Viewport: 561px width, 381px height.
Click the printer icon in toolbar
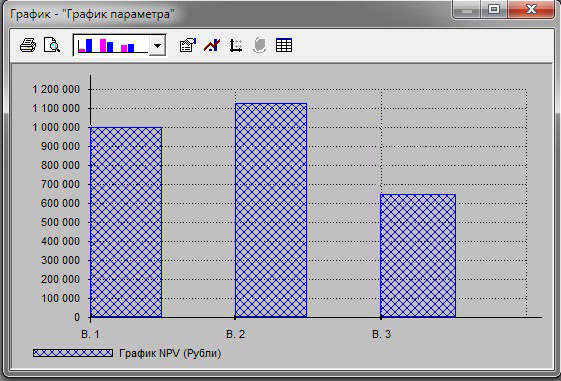28,45
